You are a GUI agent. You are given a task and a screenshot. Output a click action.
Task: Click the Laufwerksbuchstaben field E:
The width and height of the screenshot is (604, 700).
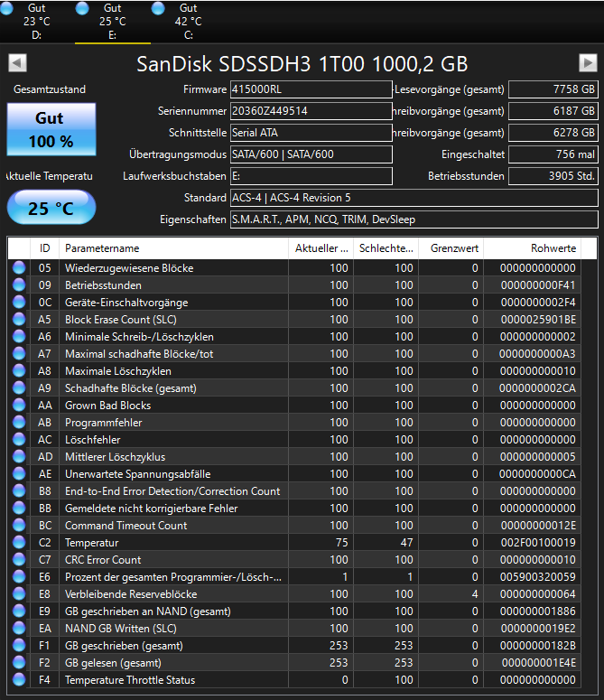click(x=311, y=176)
